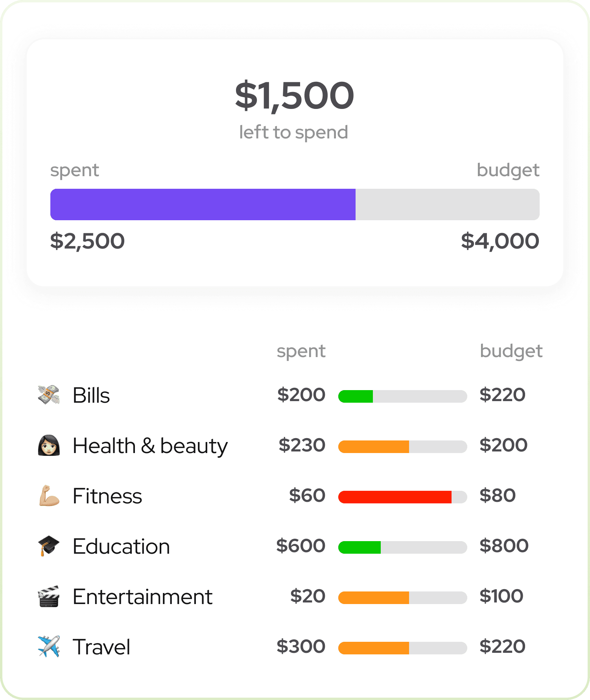Select the Health & beauty face icon
Screen dimensions: 590x700
(x=49, y=445)
